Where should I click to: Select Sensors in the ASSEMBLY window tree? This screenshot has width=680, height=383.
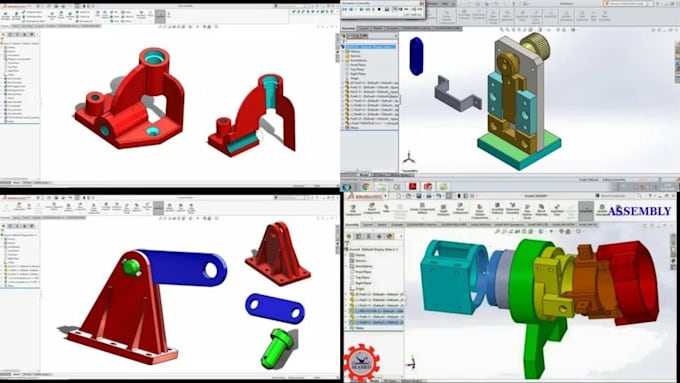(x=360, y=261)
